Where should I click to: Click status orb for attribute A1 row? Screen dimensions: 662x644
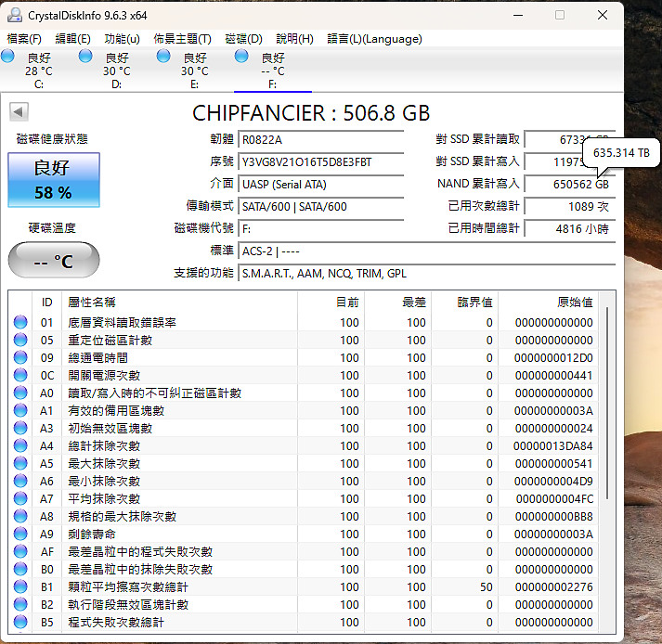pyautogui.click(x=20, y=411)
